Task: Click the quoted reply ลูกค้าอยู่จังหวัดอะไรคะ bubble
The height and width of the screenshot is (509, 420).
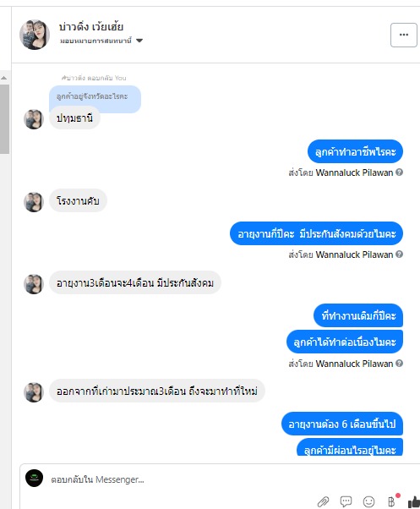Action: pyautogui.click(x=95, y=97)
